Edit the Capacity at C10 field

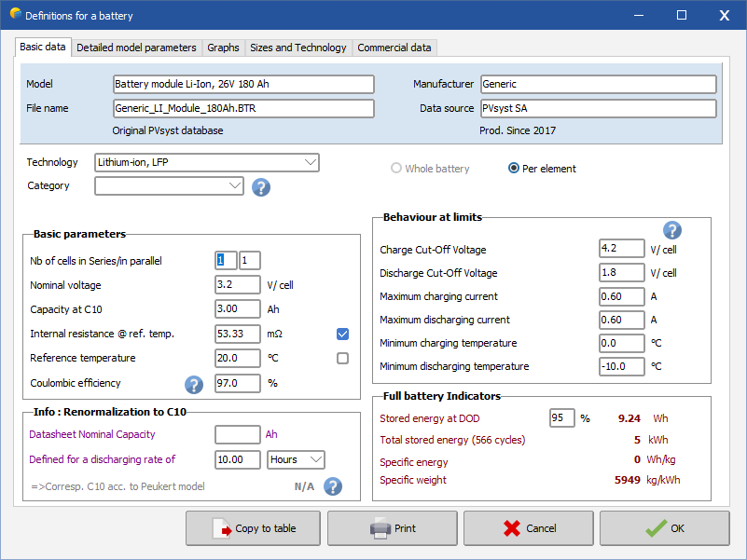coord(238,309)
